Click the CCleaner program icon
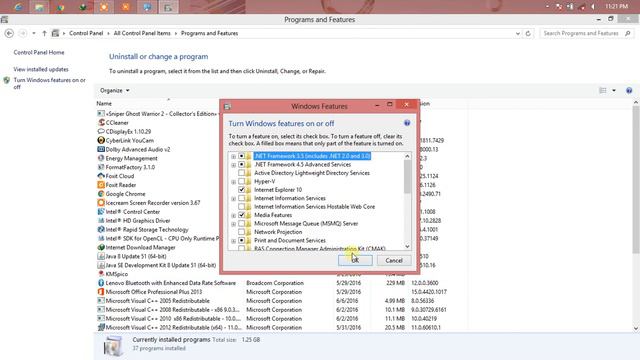Screen dimensions: 640x360 pos(101,122)
